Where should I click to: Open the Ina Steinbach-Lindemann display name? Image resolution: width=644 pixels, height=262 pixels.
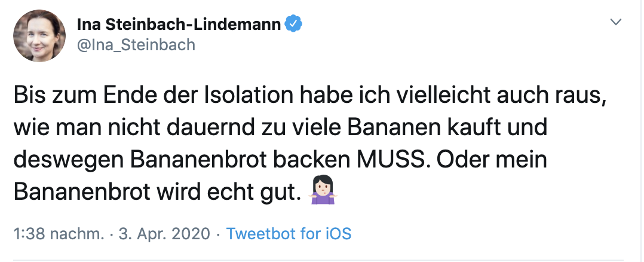tap(179, 24)
